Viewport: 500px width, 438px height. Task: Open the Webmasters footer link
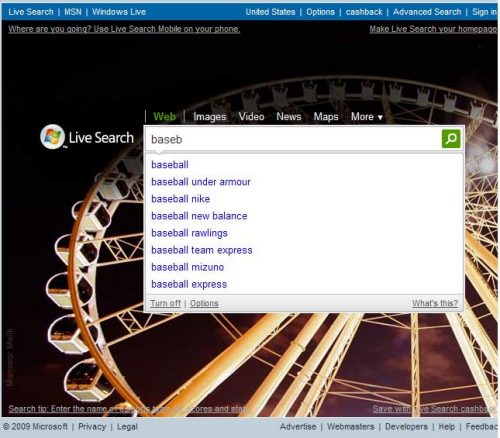[x=350, y=427]
